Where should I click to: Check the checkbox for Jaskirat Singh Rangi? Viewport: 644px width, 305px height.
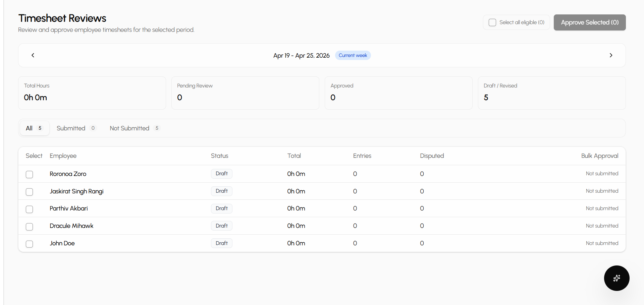29,192
